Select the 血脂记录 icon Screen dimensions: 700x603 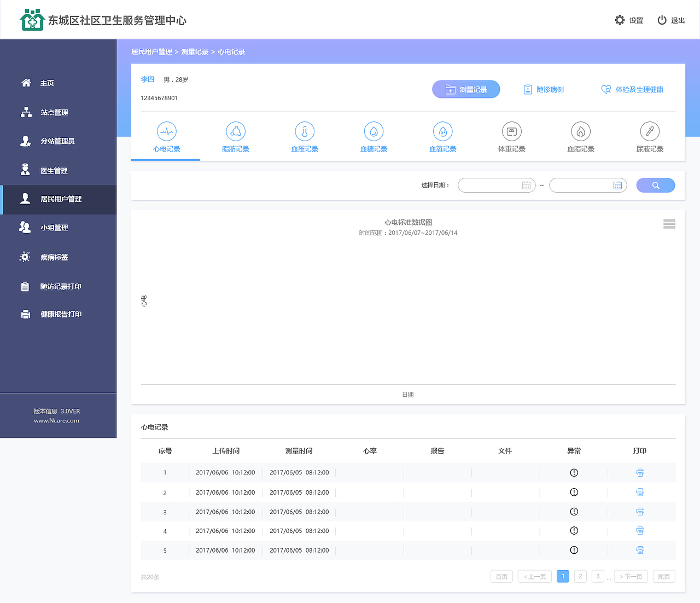pyautogui.click(x=580, y=131)
